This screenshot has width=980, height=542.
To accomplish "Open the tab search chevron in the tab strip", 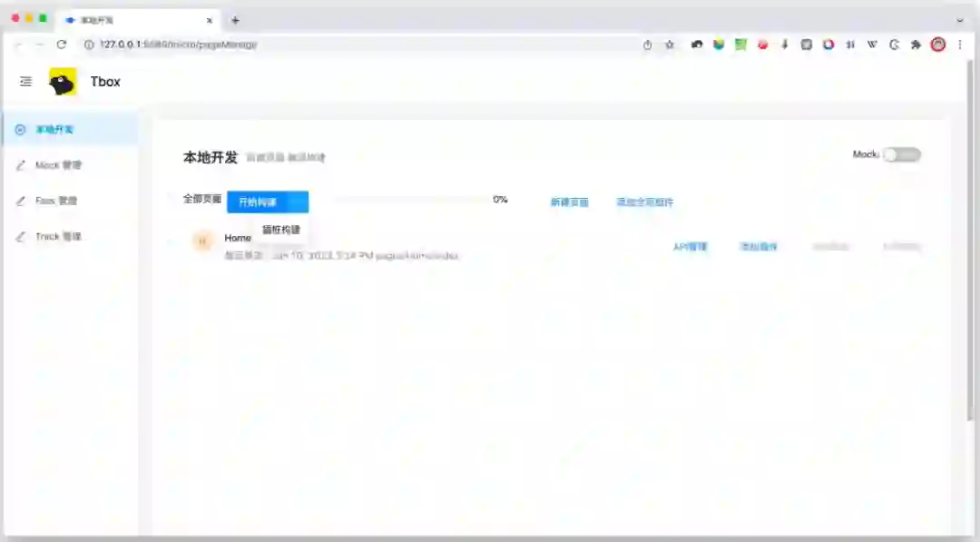I will click(960, 20).
